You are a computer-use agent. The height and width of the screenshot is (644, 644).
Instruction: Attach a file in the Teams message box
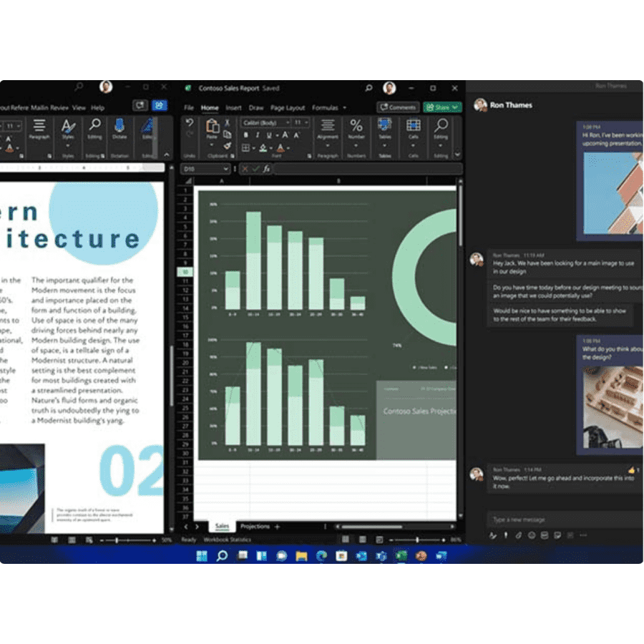click(x=518, y=535)
